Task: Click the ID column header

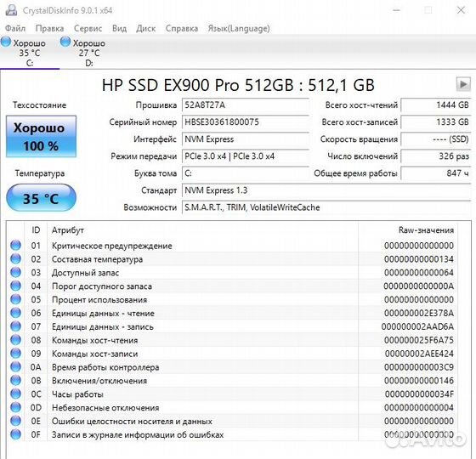Action: click(x=36, y=230)
